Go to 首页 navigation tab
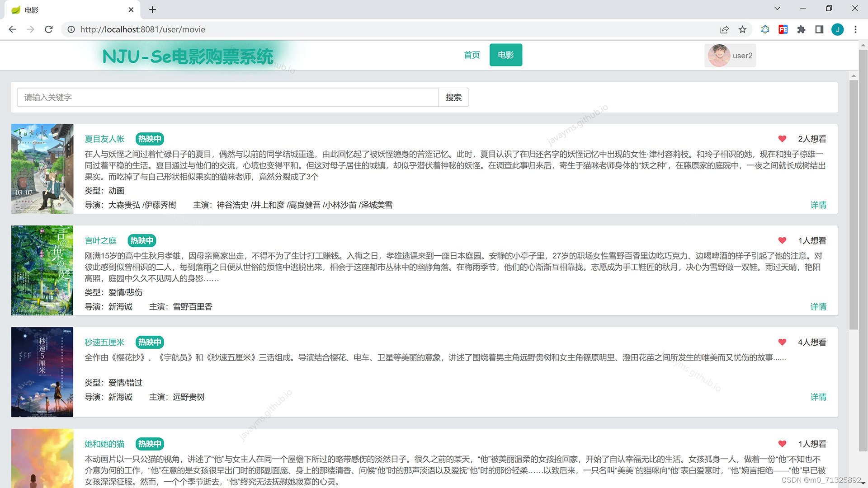Image resolution: width=868 pixels, height=488 pixels. coord(472,55)
